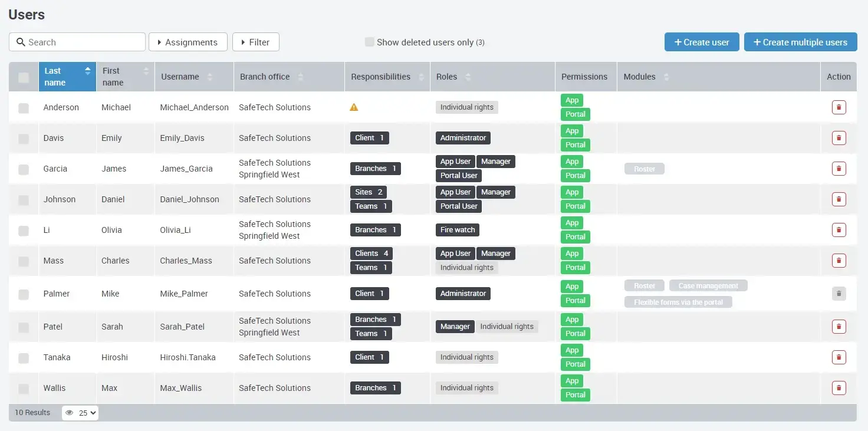868x431 pixels.
Task: Delete Hiroshi Tanaka's user
Action: point(839,357)
